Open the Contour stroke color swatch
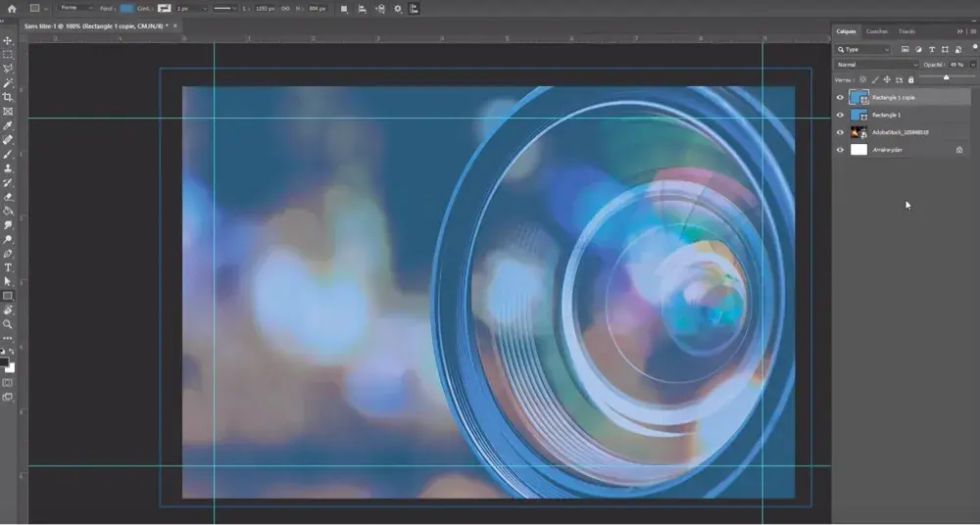This screenshot has width=980, height=525. [x=165, y=9]
